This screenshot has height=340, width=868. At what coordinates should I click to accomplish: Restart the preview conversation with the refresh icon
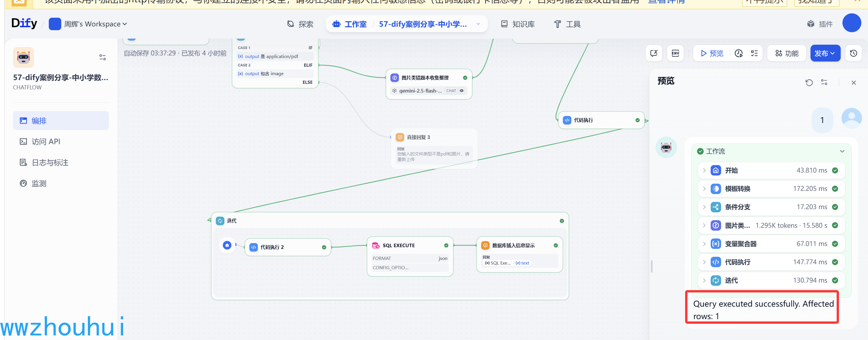pyautogui.click(x=809, y=82)
